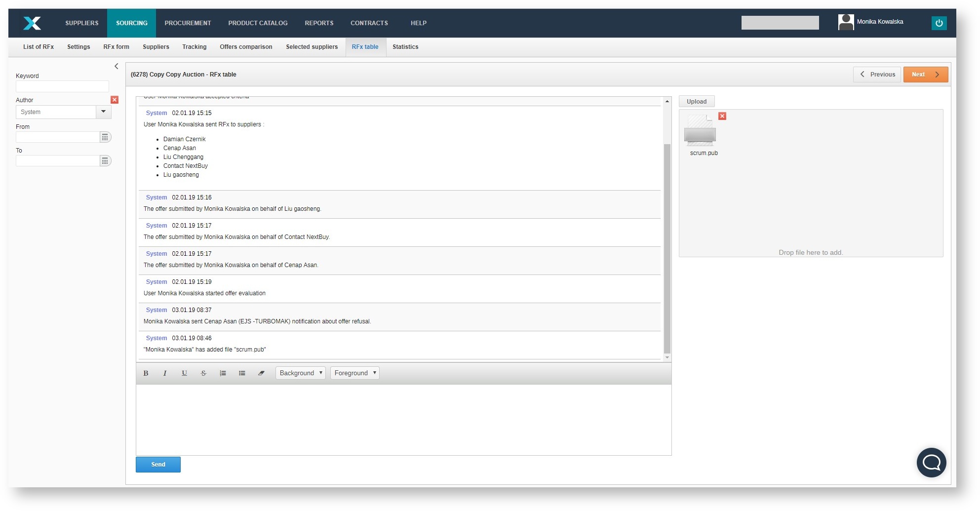Insert a numbered list
The image size is (980, 511).
[x=223, y=373]
